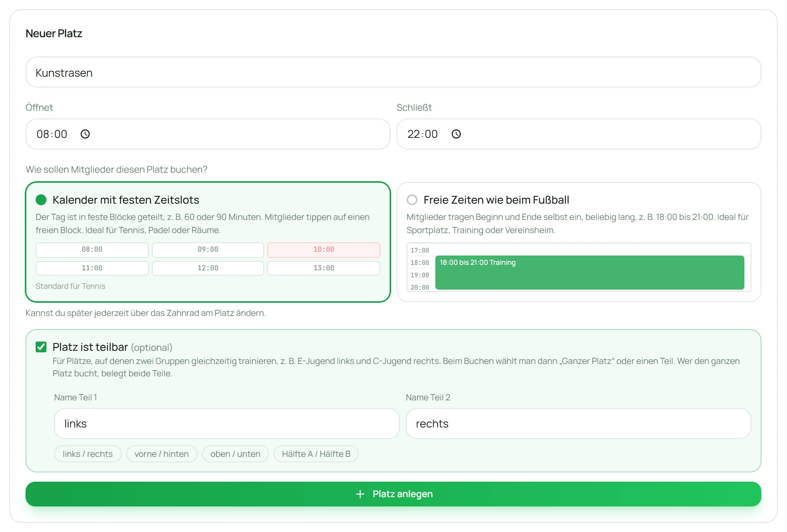Uncheck the Platz ist teilbar checkbox
787x532 pixels.
(x=41, y=347)
